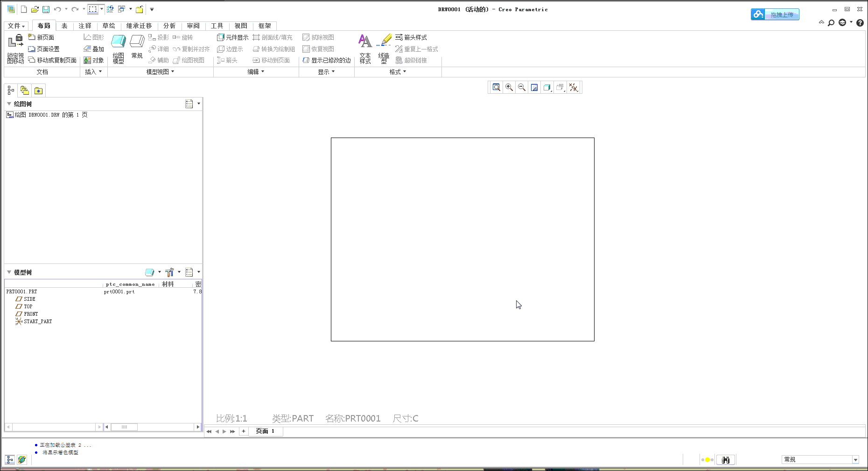Click New Sheet (新页面) button
The image size is (868, 471).
[41, 37]
